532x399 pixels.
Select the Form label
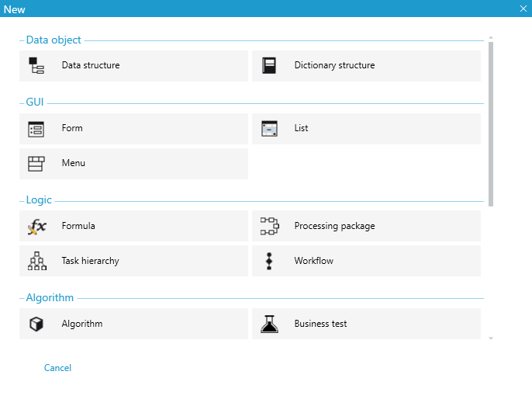(x=72, y=128)
